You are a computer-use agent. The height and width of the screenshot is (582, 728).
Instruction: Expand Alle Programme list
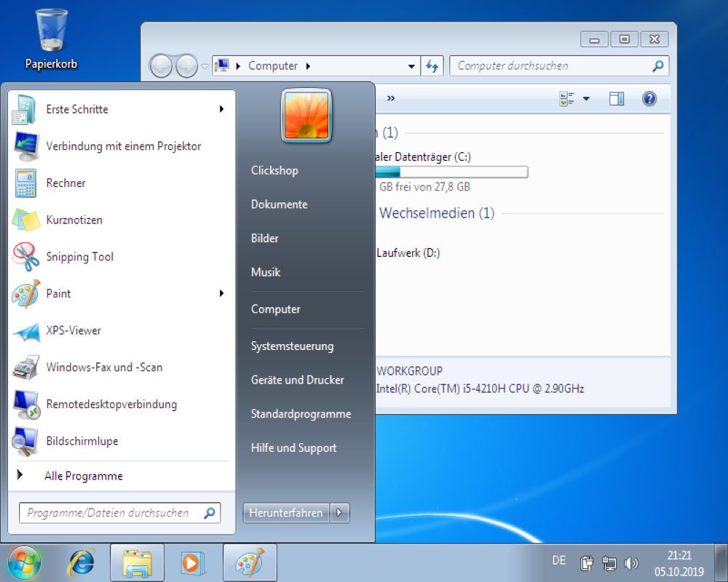(83, 477)
